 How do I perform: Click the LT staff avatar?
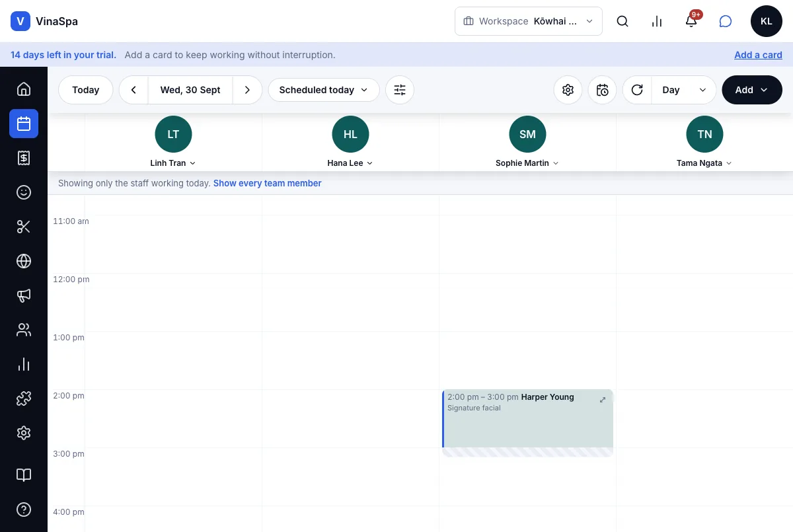173,134
